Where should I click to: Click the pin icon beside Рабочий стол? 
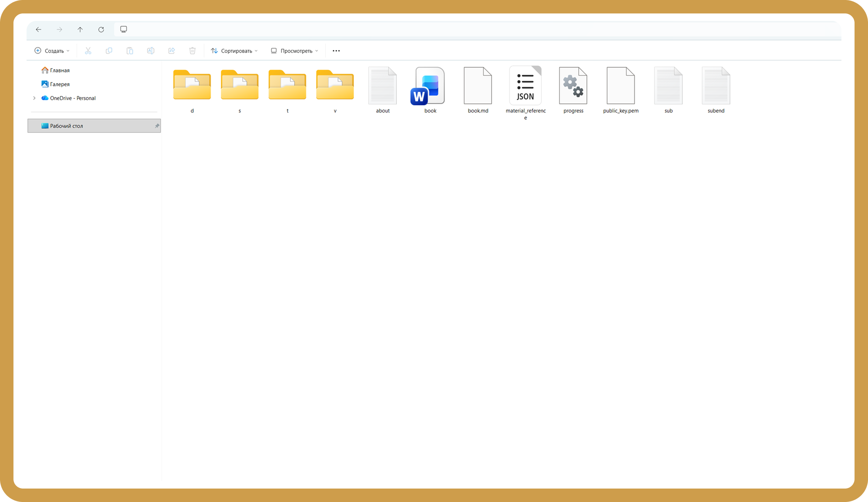[157, 126]
